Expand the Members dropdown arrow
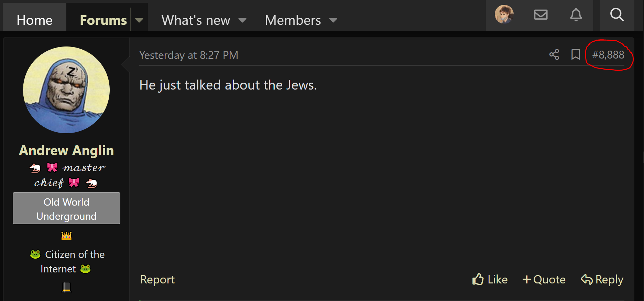The image size is (644, 301). point(333,20)
